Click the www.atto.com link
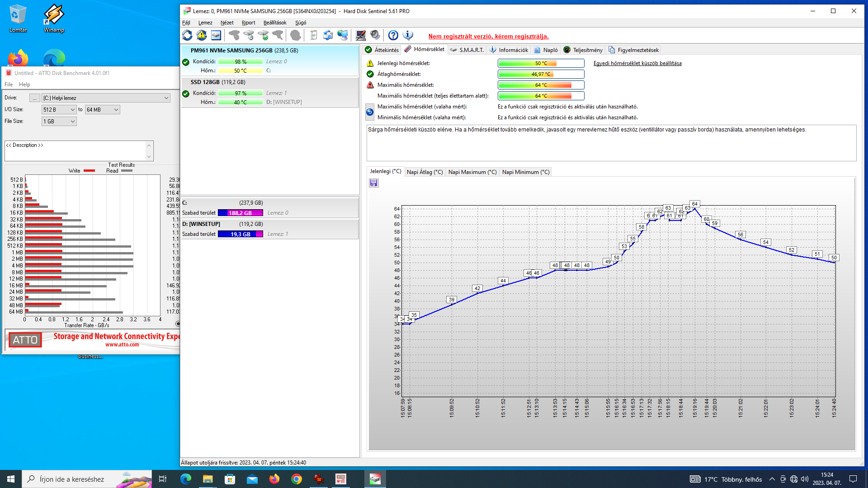The image size is (868, 488). [x=122, y=345]
